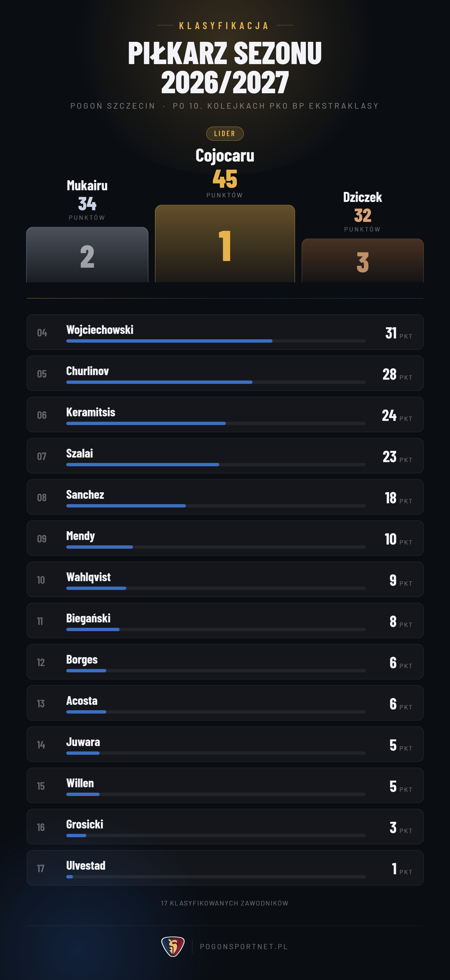Image resolution: width=450 pixels, height=980 pixels.
Task: Click the Piłkarz Sezonu 2026/2027 title
Action: (225, 67)
